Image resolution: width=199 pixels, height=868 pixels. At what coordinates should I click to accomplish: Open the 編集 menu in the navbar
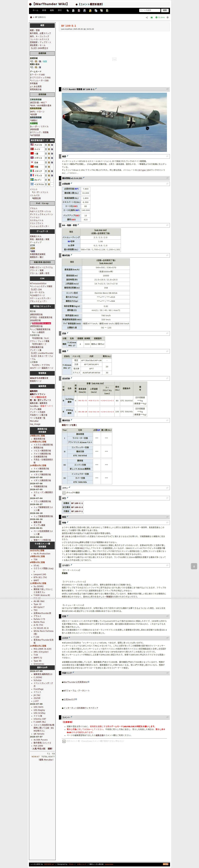click(52, 10)
